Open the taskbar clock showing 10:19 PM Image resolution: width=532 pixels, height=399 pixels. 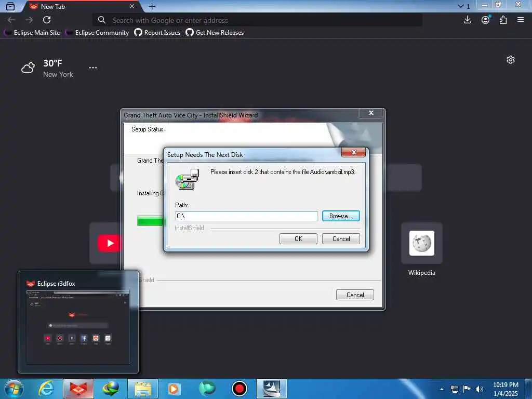(x=506, y=389)
